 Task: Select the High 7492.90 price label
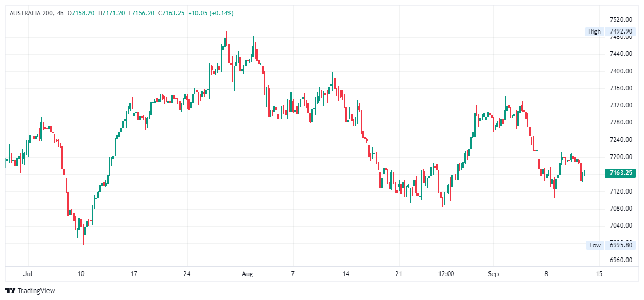click(610, 31)
